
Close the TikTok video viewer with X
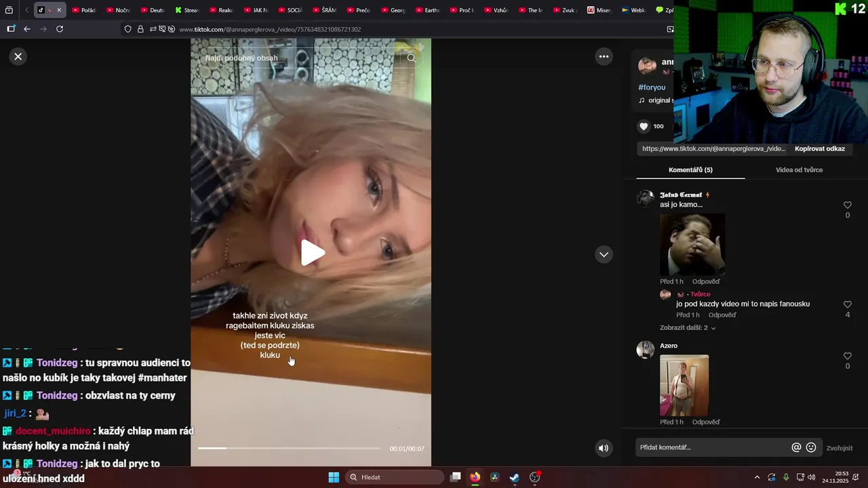click(x=18, y=56)
